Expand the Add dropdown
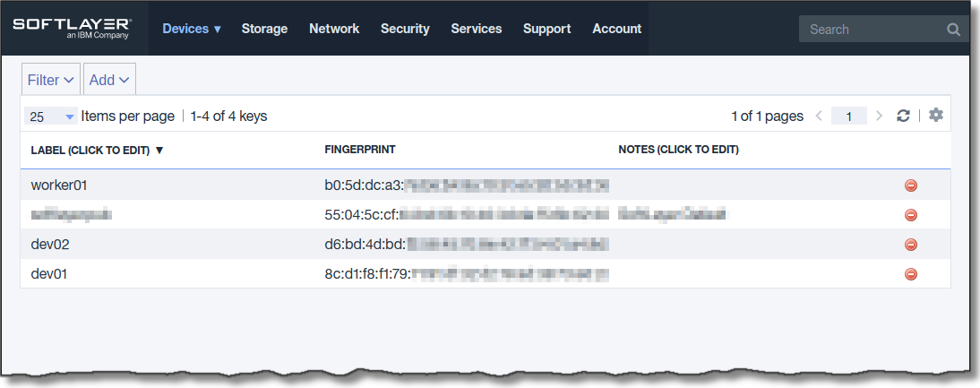980x388 pixels. point(109,80)
